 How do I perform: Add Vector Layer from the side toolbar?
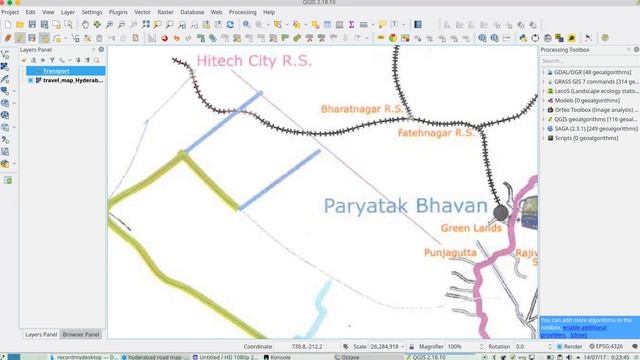coord(5,54)
